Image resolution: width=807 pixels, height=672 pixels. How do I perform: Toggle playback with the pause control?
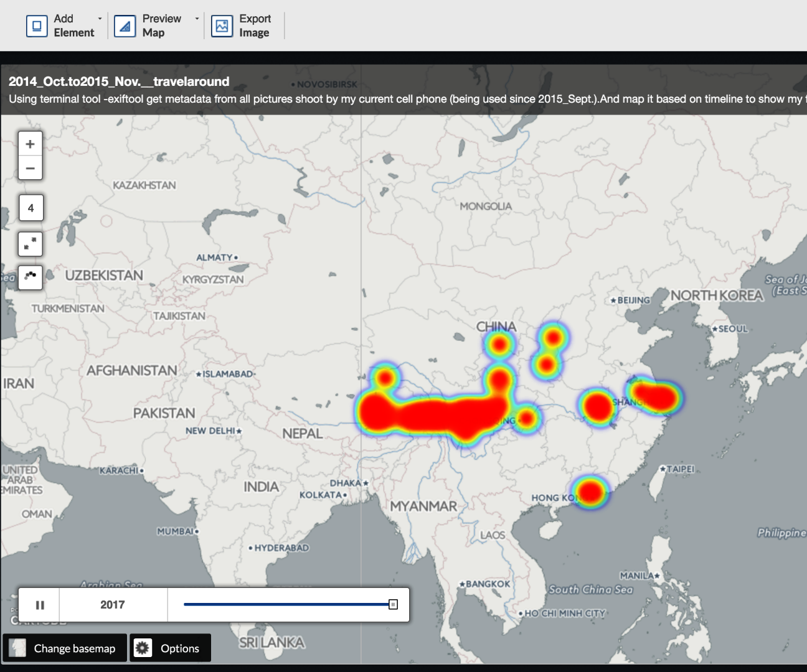point(40,604)
